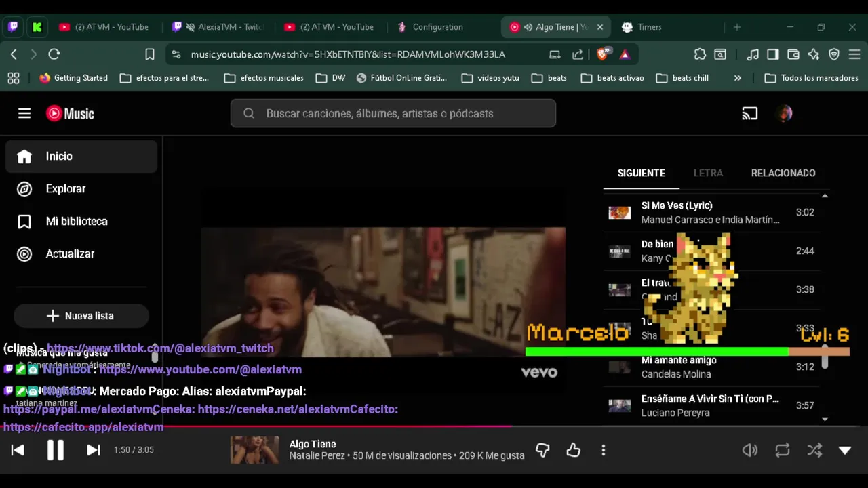Show hidden bookmarks with the chevron
Image resolution: width=868 pixels, height=488 pixels.
coord(738,78)
